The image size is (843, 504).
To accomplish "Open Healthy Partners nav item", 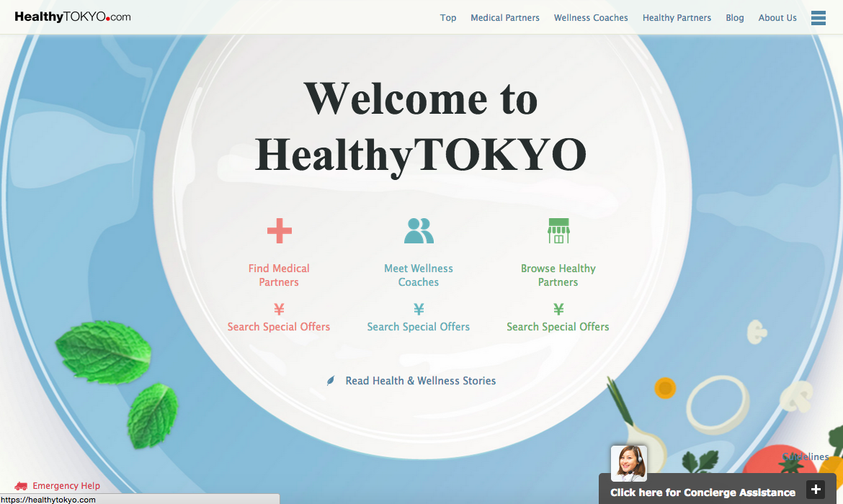I will (x=677, y=18).
